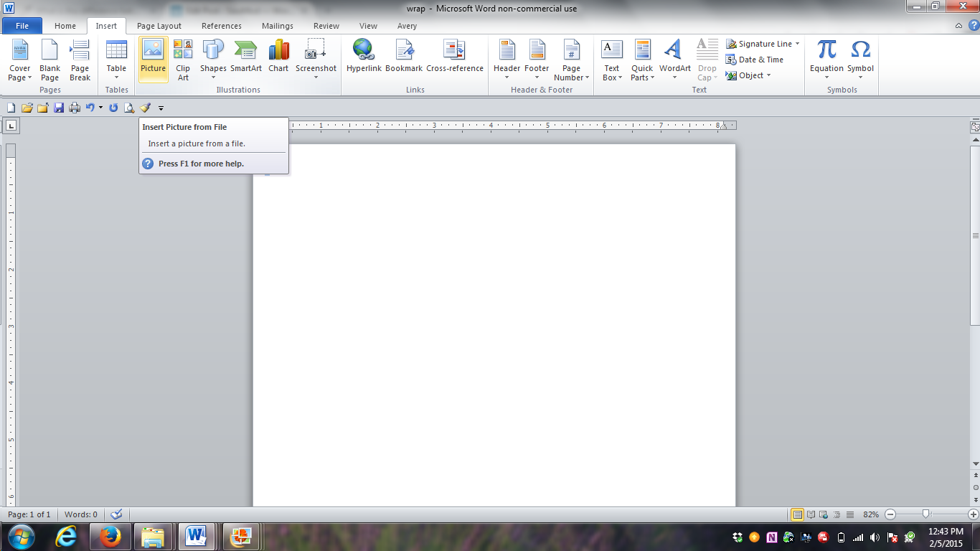This screenshot has width=980, height=551.
Task: Click the zoom slider handle
Action: (x=926, y=514)
